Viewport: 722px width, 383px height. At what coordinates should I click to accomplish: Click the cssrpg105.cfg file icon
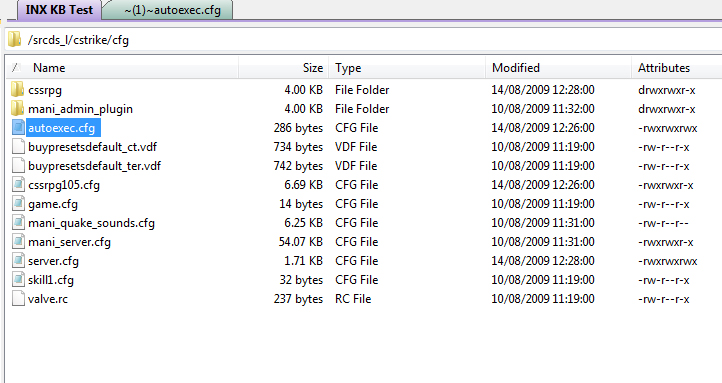(x=18, y=185)
